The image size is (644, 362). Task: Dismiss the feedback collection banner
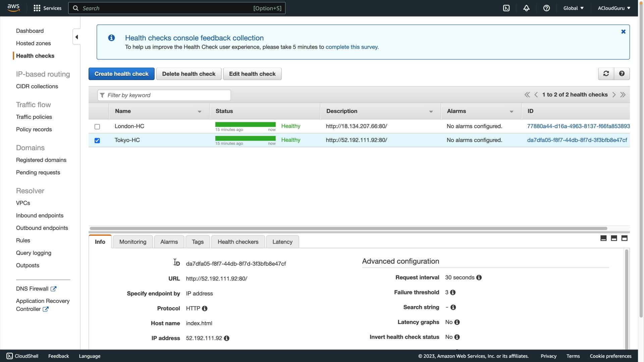pyautogui.click(x=623, y=32)
